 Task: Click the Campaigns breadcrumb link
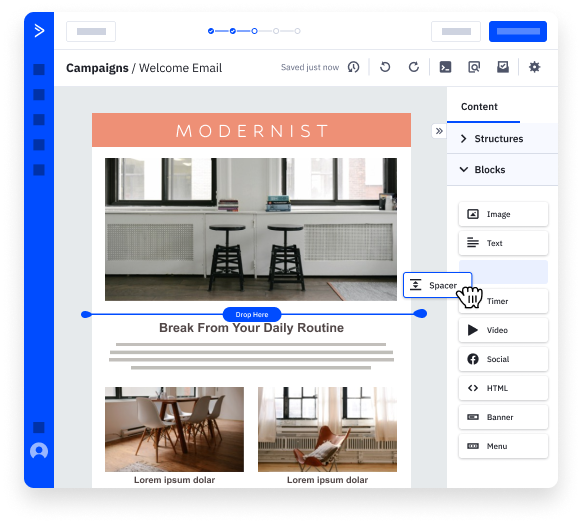(97, 68)
